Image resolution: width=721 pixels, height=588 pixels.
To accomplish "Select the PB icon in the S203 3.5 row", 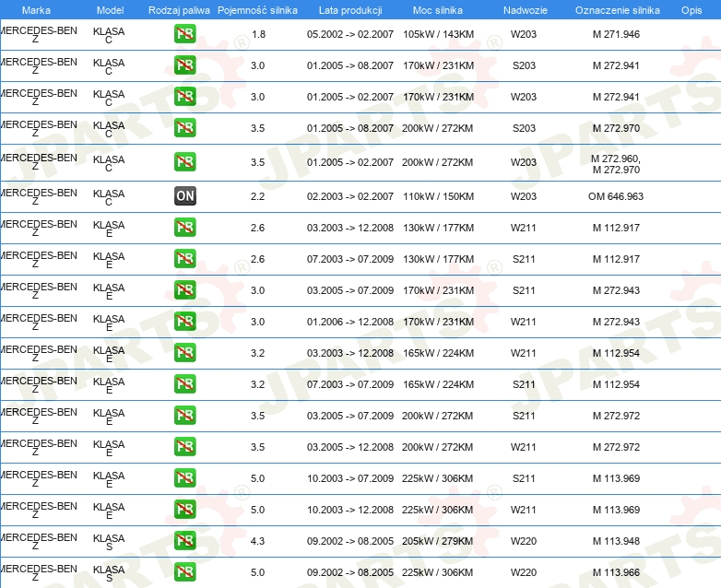I will pyautogui.click(x=184, y=128).
